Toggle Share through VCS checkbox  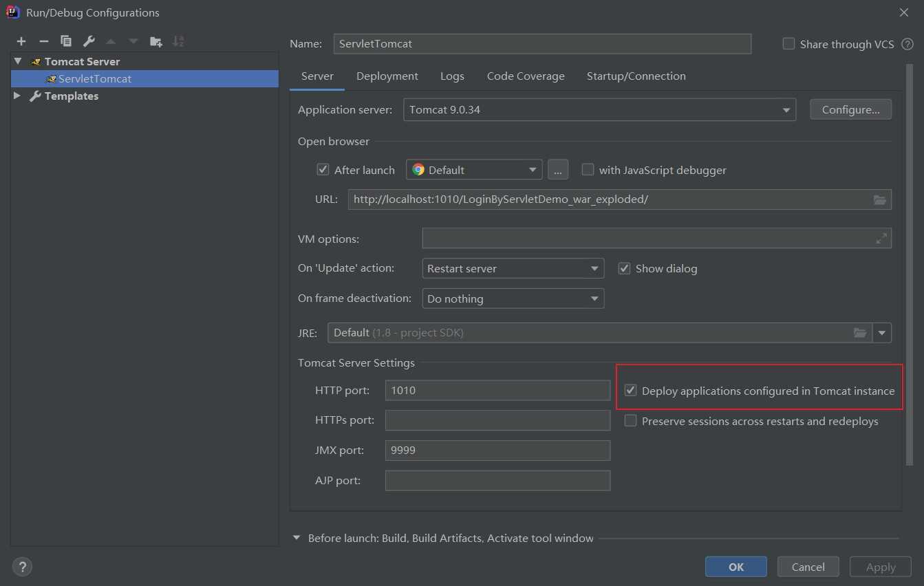pyautogui.click(x=788, y=44)
